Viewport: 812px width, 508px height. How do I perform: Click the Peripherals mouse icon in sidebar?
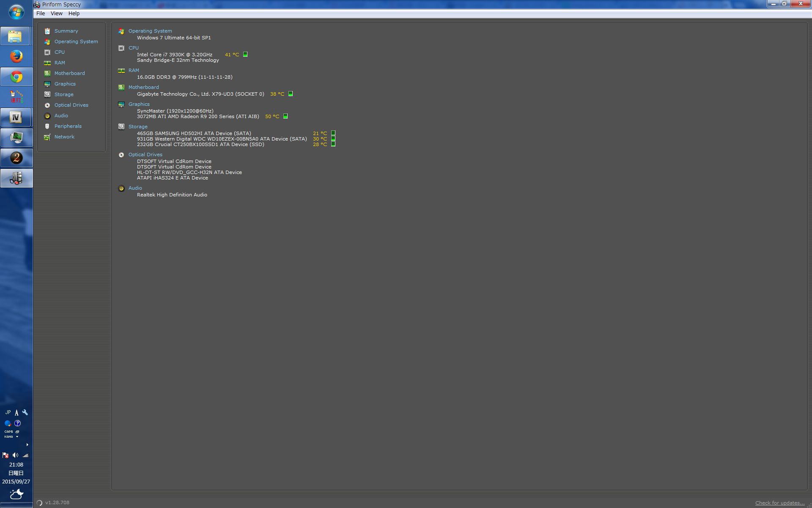pos(47,126)
